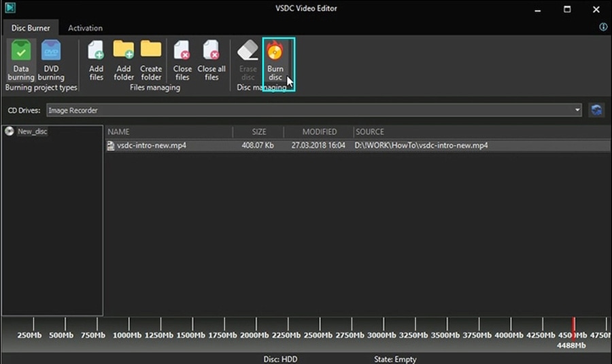Select the DVD burning project type
612x364 pixels.
(51, 60)
